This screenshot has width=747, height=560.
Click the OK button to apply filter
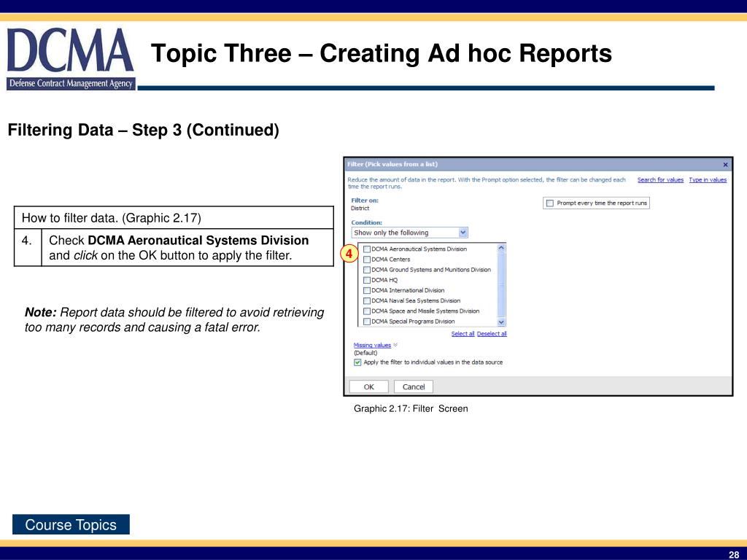pos(368,386)
